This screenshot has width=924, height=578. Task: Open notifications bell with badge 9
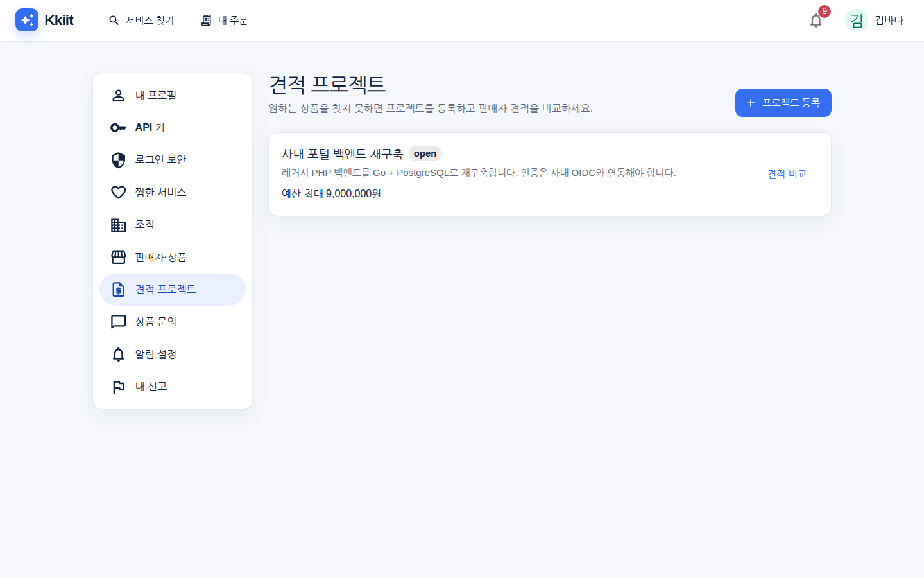point(816,21)
